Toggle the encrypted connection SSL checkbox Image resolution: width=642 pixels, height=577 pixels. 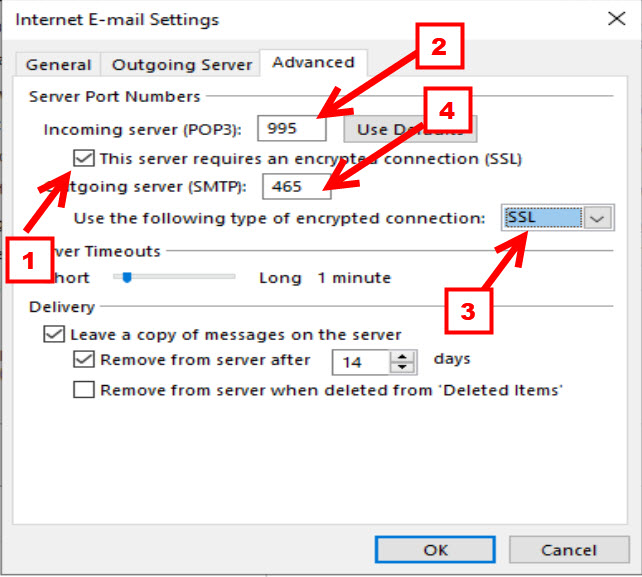tap(84, 158)
